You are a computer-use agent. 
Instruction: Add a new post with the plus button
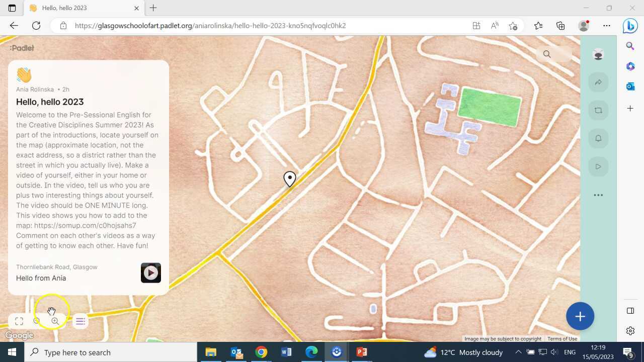[580, 316]
